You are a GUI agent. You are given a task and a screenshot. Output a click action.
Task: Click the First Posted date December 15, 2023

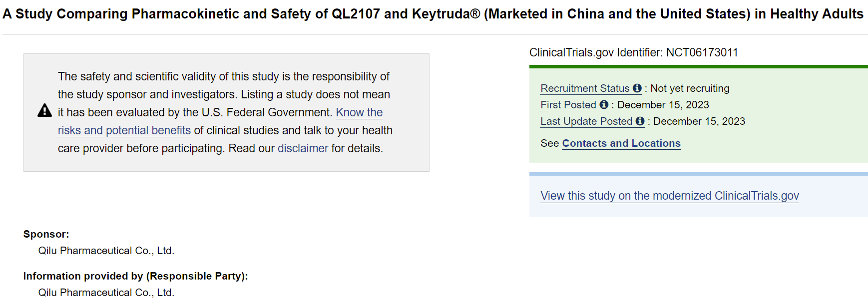click(x=663, y=105)
